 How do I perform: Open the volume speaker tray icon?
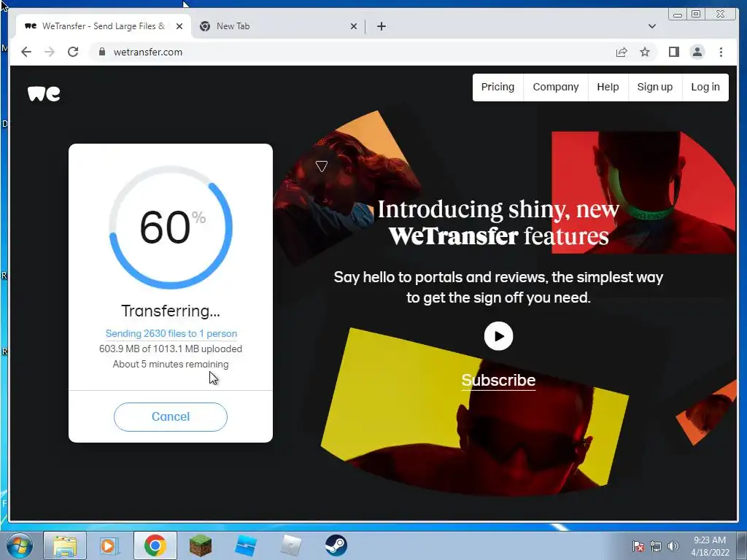[673, 546]
